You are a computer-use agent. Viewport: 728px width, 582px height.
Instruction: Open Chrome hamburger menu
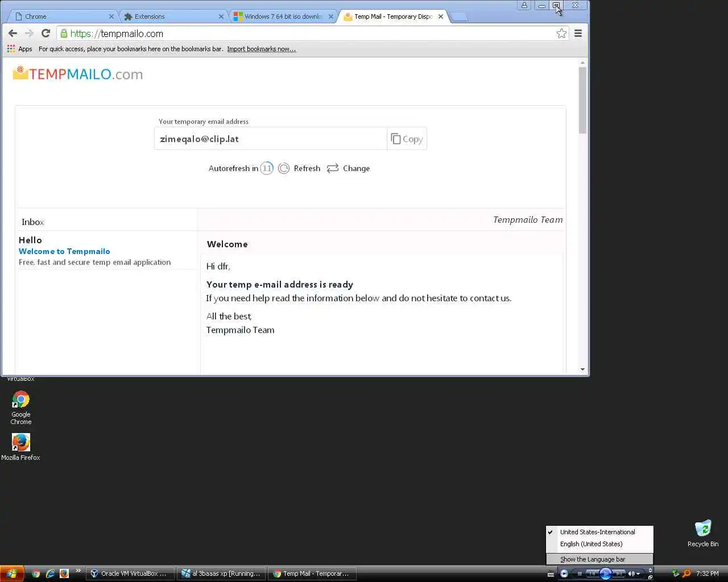click(x=578, y=34)
